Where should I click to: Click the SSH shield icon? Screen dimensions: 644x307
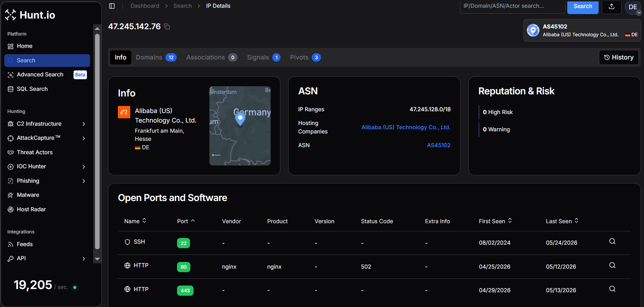pos(127,242)
